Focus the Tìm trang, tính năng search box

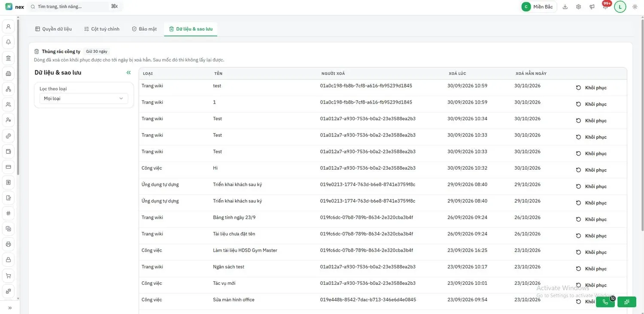[74, 6]
